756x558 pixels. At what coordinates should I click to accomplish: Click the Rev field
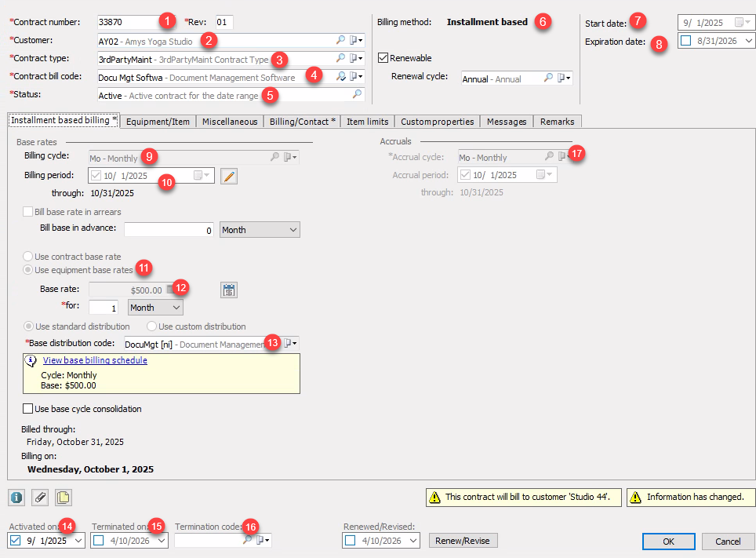224,22
